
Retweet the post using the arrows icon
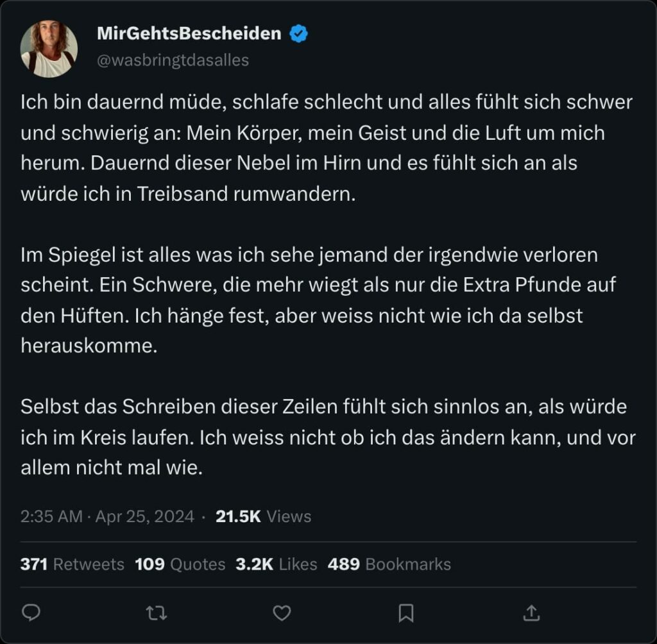coord(157,613)
